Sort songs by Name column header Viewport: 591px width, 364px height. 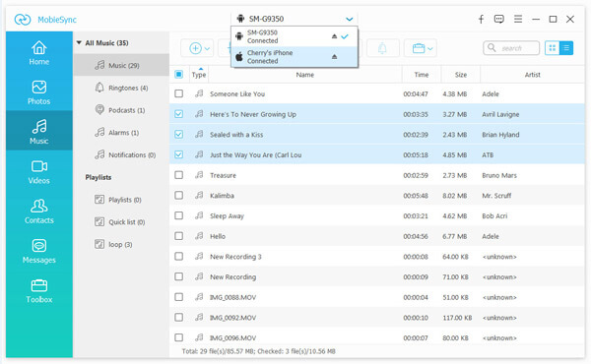305,75
